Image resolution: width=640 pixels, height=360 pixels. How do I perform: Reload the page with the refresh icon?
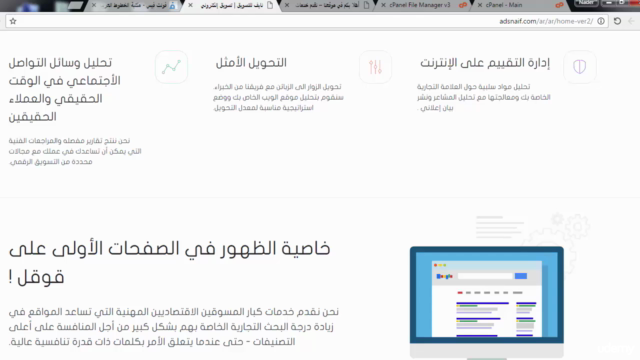pyautogui.click(x=617, y=21)
